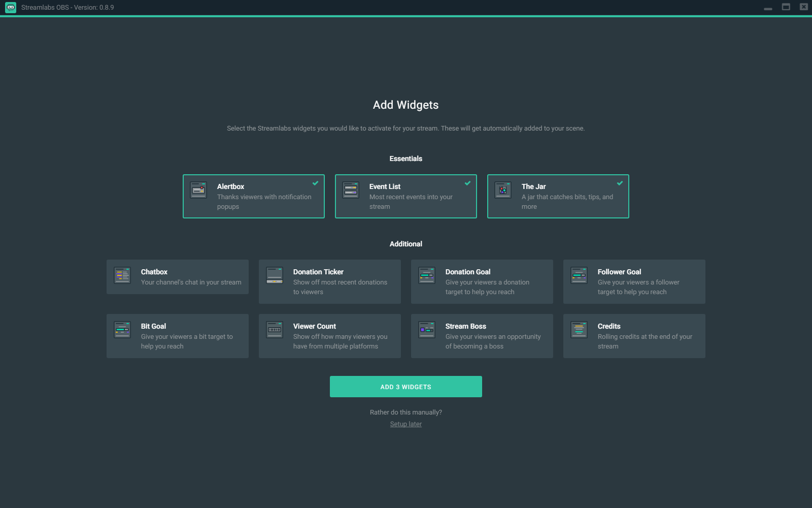Enable the Credits widget title
The height and width of the screenshot is (508, 812).
point(609,326)
